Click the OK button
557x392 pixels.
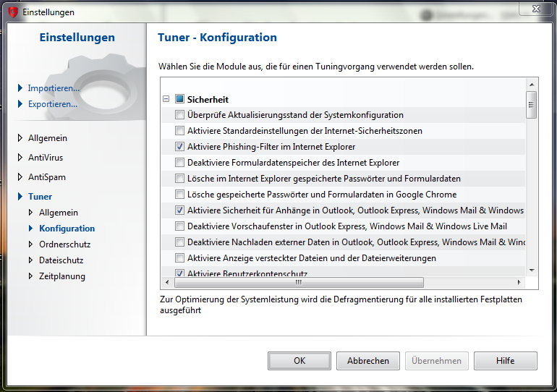299,361
